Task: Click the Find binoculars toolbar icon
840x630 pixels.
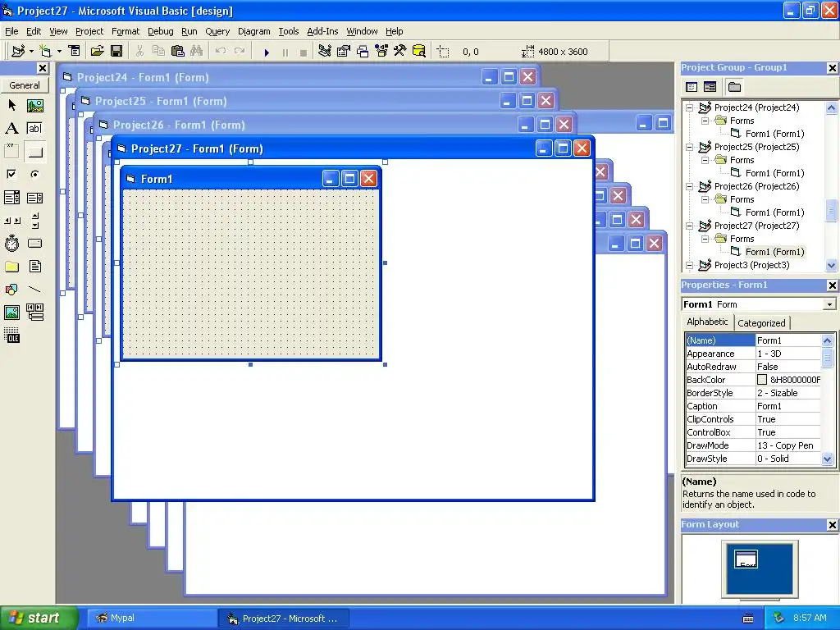Action: point(197,52)
